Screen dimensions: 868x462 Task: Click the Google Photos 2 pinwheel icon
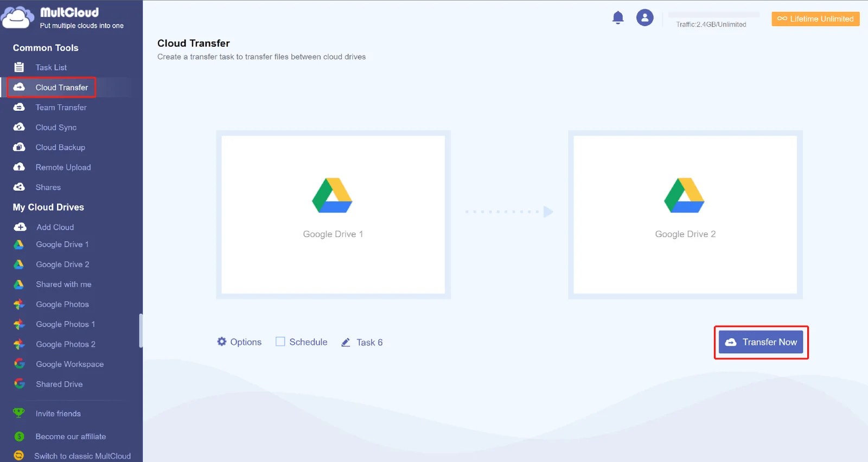click(x=19, y=344)
